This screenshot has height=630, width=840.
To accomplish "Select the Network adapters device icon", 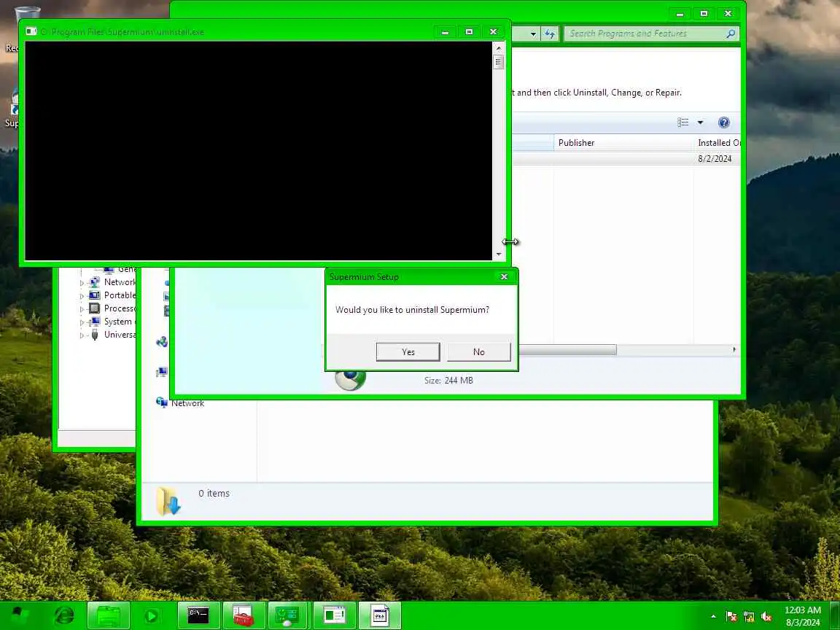I will [x=94, y=281].
